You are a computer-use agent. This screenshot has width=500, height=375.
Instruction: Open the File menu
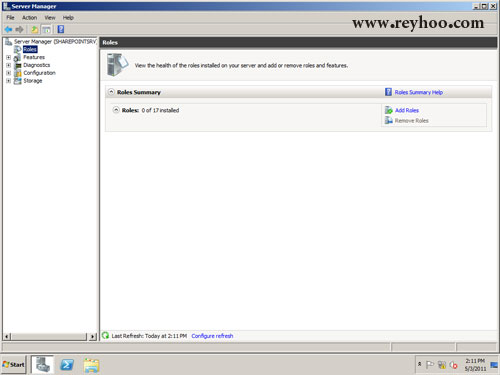(x=10, y=18)
